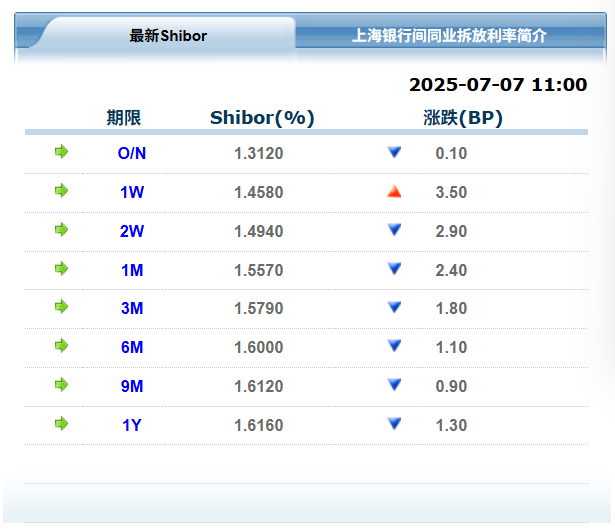Click the red up triangle in 1W row
Screen dimensions: 615x530
(x=394, y=191)
